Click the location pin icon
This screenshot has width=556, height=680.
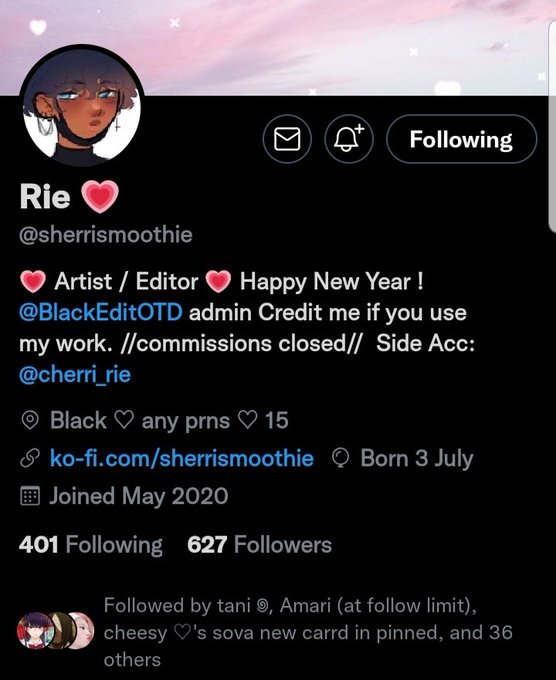pos(30,421)
